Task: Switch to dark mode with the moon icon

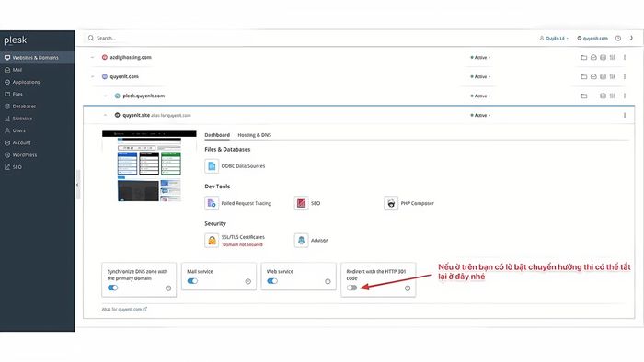Action: 630,38
